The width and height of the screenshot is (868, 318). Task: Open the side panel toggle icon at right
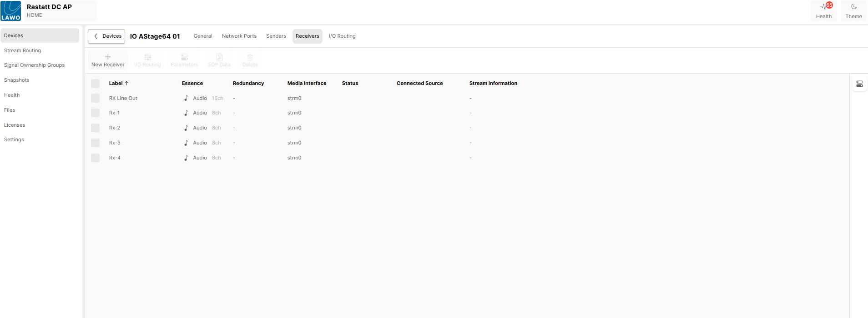tap(859, 84)
